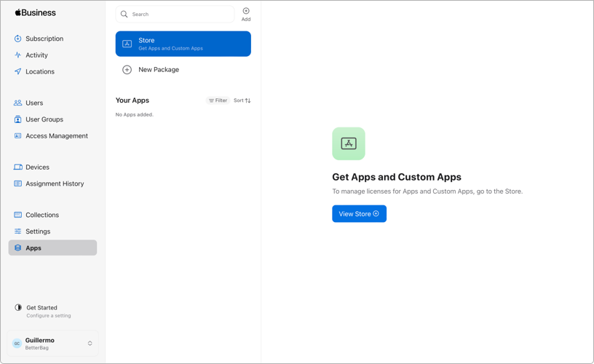This screenshot has width=594, height=364.
Task: Click the Access Management icon
Action: (x=17, y=136)
